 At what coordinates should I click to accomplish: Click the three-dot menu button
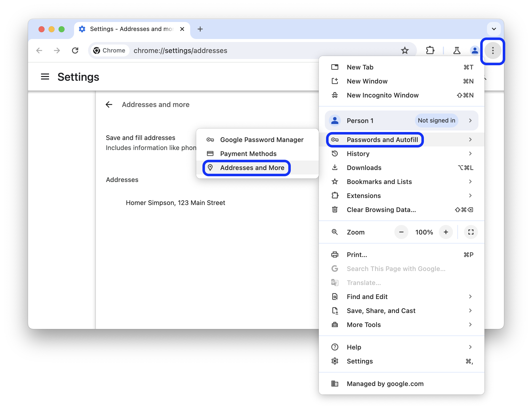pos(493,50)
